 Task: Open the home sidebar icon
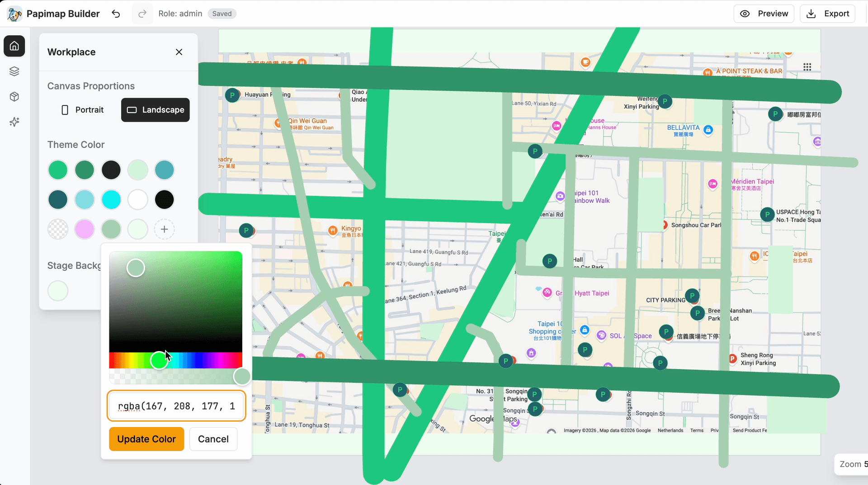point(14,46)
